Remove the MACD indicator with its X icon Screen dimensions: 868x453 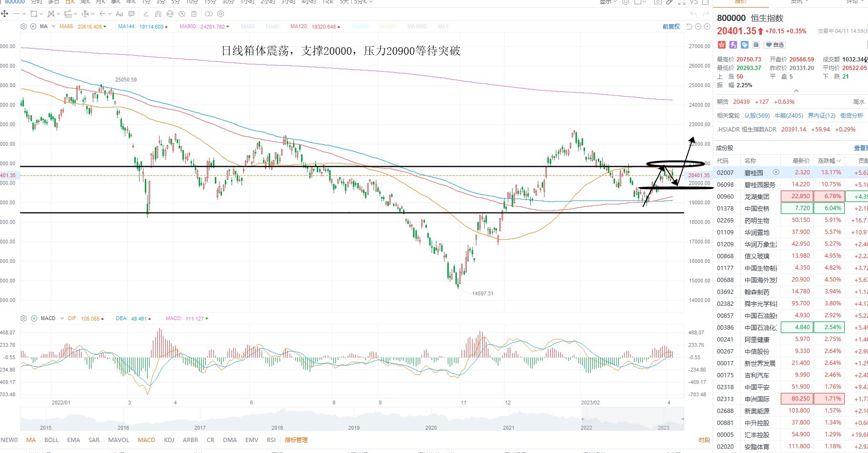pos(34,318)
